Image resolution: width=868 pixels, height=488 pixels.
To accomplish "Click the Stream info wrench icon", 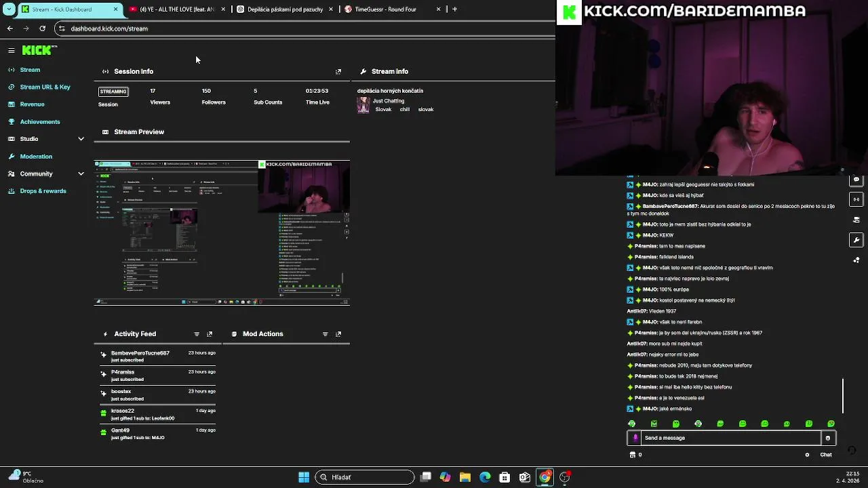I will (363, 71).
